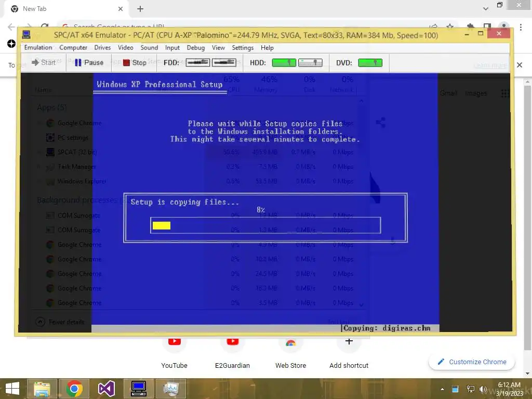Click the first FDD drive icon
This screenshot has width=532, height=399.
tap(198, 62)
